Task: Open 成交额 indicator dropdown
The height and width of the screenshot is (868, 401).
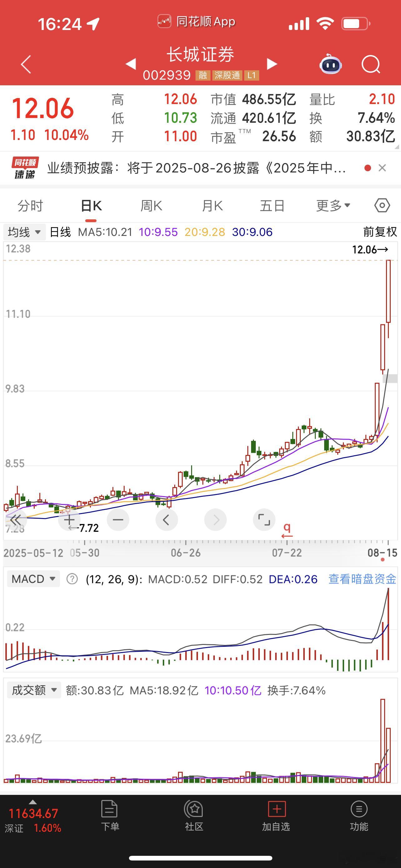Action: (x=34, y=690)
